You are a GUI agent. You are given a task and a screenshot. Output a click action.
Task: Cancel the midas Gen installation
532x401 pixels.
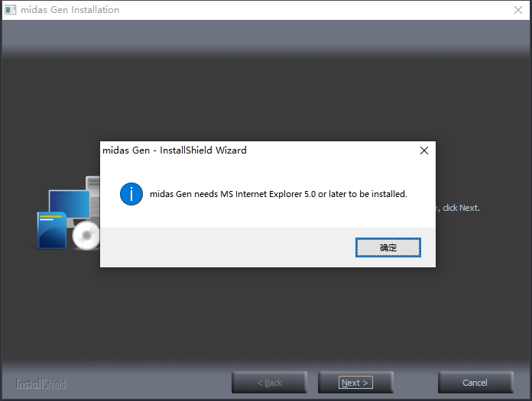pyautogui.click(x=475, y=383)
